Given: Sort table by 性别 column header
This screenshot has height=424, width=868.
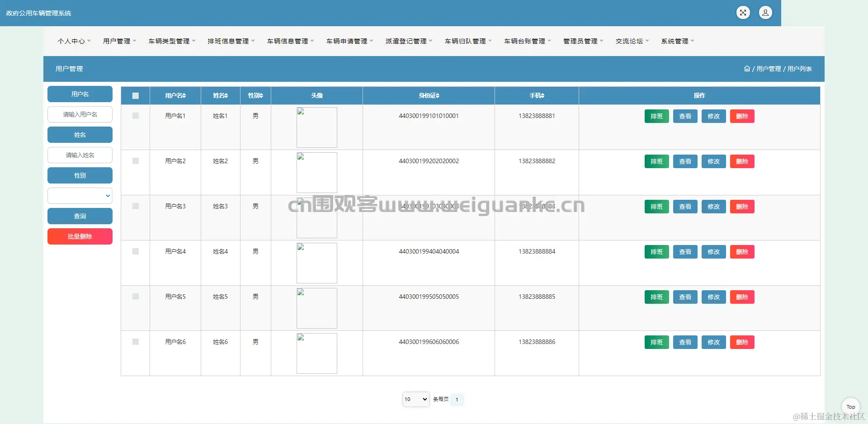Looking at the screenshot, I should [x=255, y=95].
